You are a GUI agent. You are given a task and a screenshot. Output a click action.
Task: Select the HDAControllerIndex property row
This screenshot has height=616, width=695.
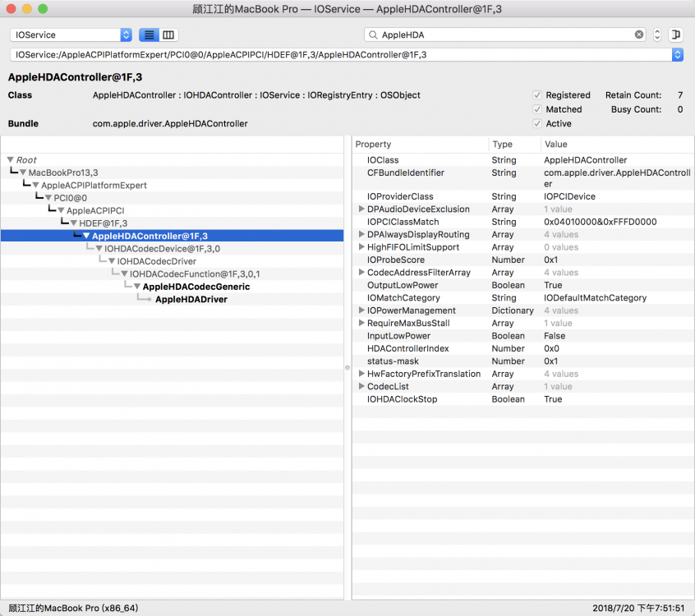(x=523, y=348)
